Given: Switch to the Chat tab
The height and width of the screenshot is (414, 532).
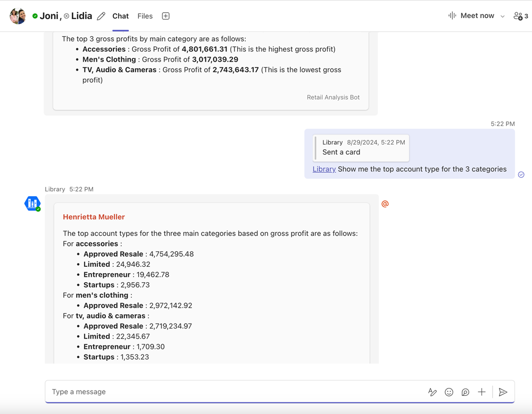Looking at the screenshot, I should [121, 16].
